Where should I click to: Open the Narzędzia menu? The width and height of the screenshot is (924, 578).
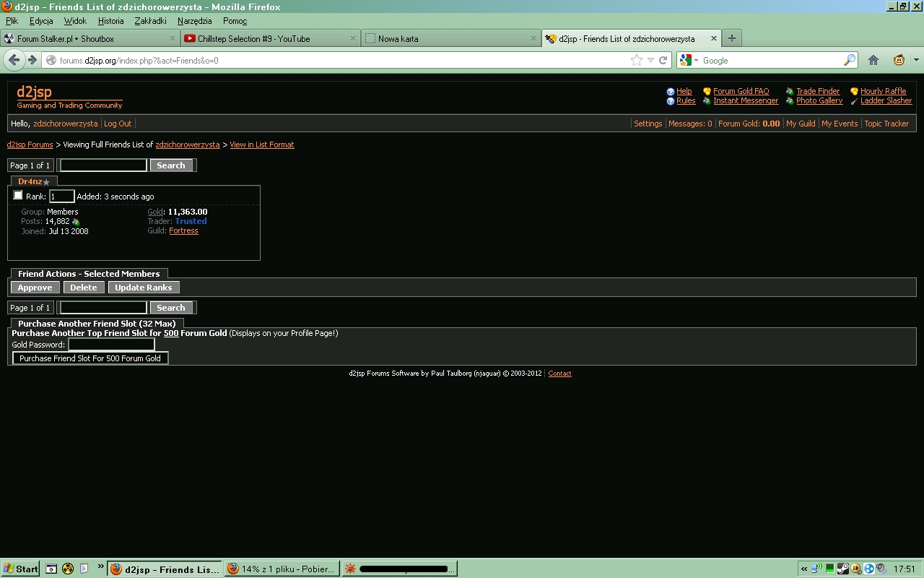click(194, 21)
